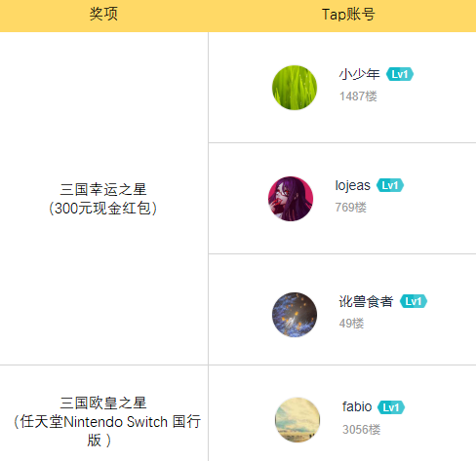This screenshot has height=461, width=476.
Task: Click the Lv1 badge next to 小少年
Action: (x=400, y=74)
